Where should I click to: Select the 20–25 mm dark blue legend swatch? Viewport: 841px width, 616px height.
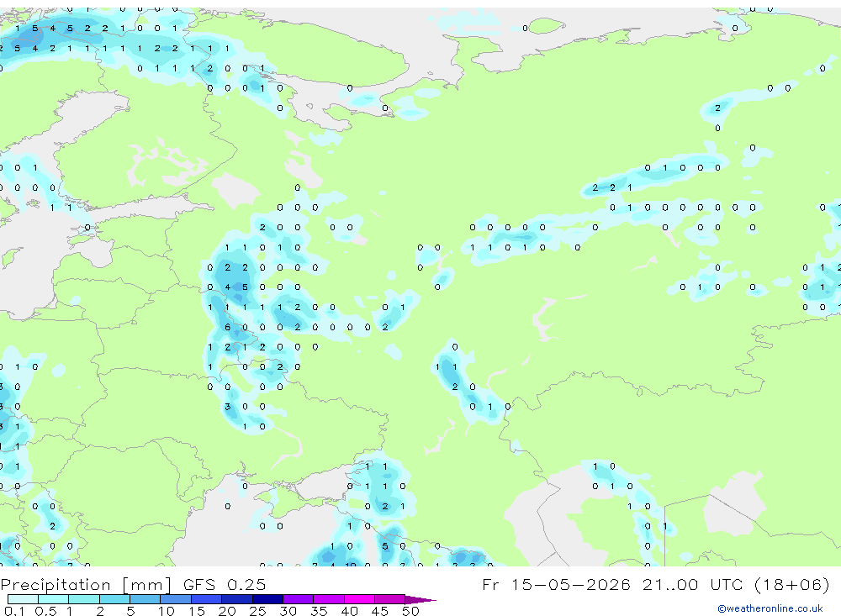237,599
